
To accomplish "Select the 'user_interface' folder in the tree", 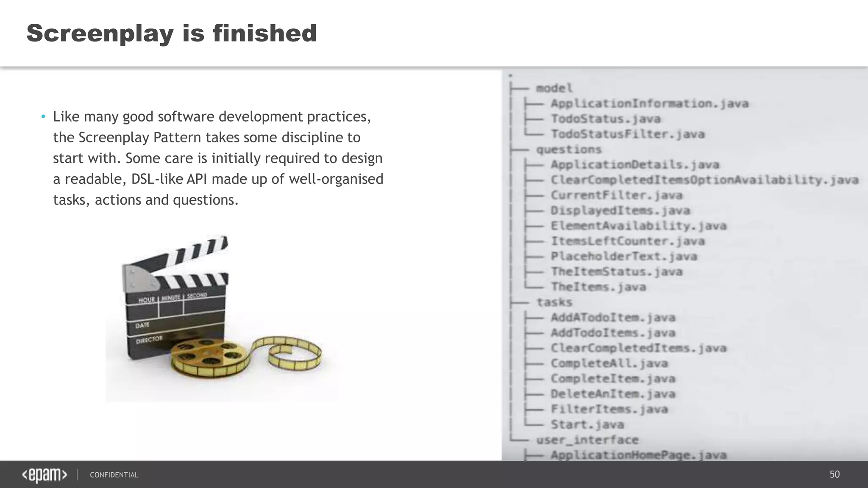I will 587,440.
